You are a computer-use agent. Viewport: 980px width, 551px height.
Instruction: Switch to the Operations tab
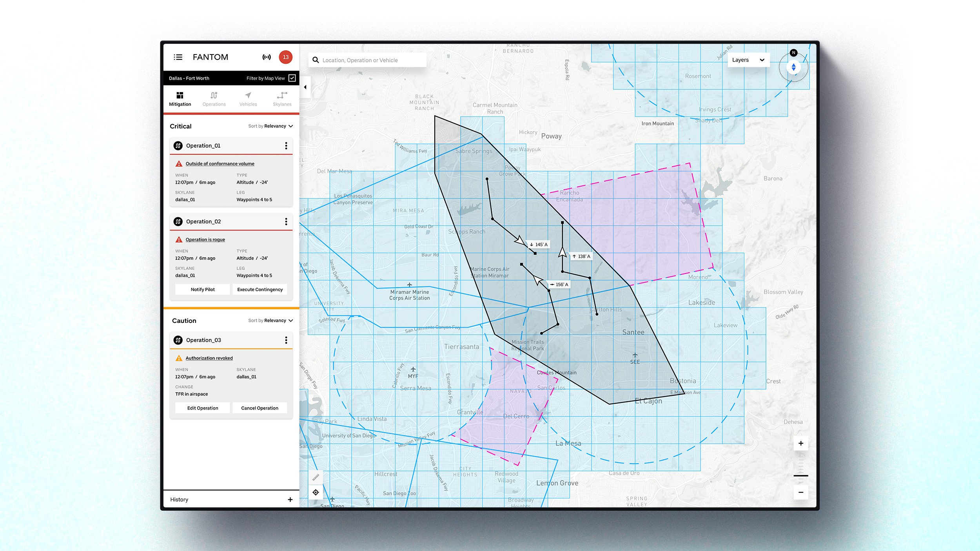point(214,99)
